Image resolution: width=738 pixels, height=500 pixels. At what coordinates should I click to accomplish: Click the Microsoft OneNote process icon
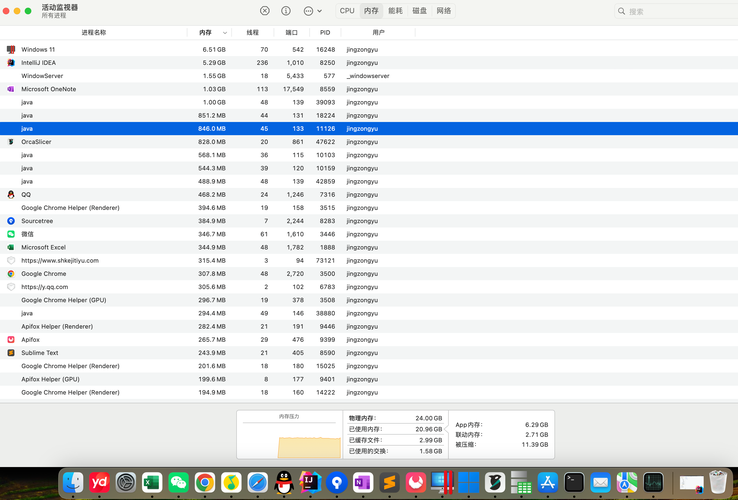pos(11,89)
